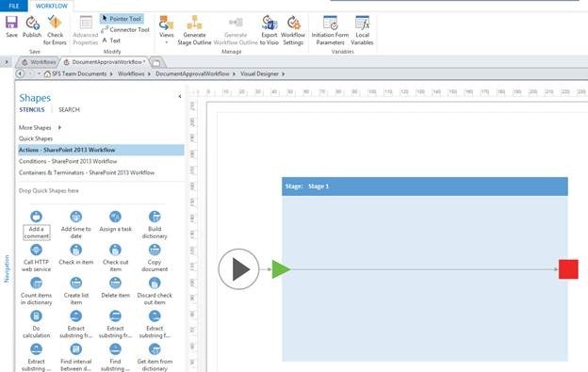
Task: Run Check for Errors
Action: [55, 30]
